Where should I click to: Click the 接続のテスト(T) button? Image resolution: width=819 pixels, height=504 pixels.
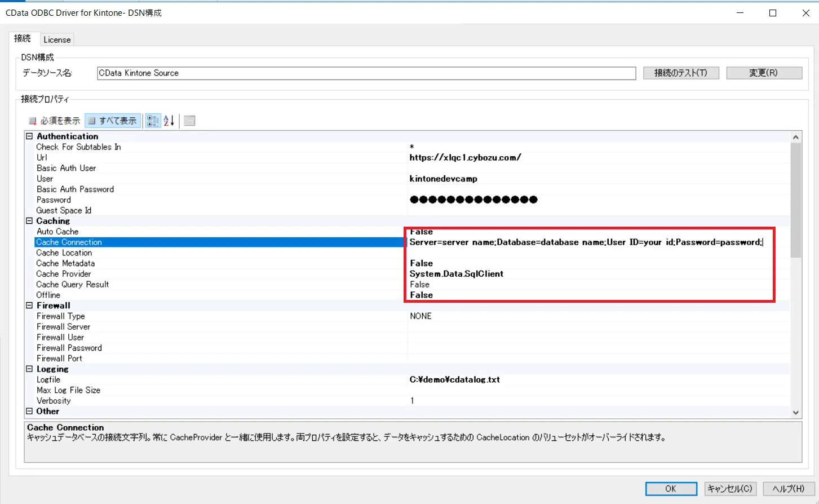click(680, 73)
